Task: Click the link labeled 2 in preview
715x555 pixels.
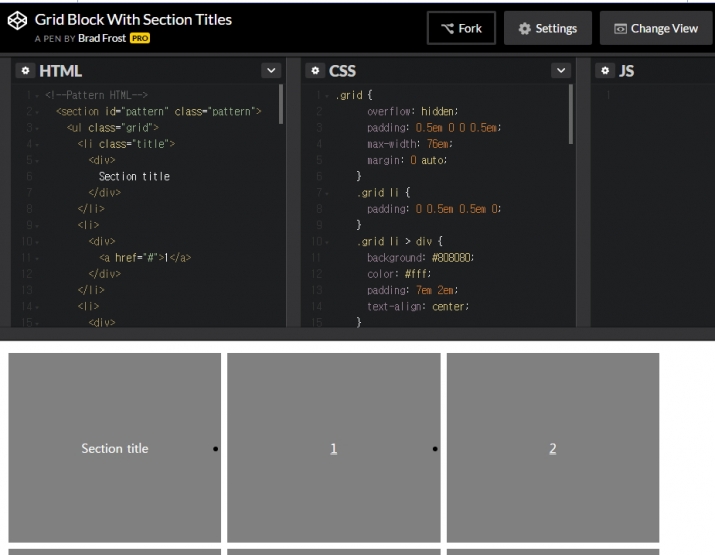Action: (x=553, y=449)
